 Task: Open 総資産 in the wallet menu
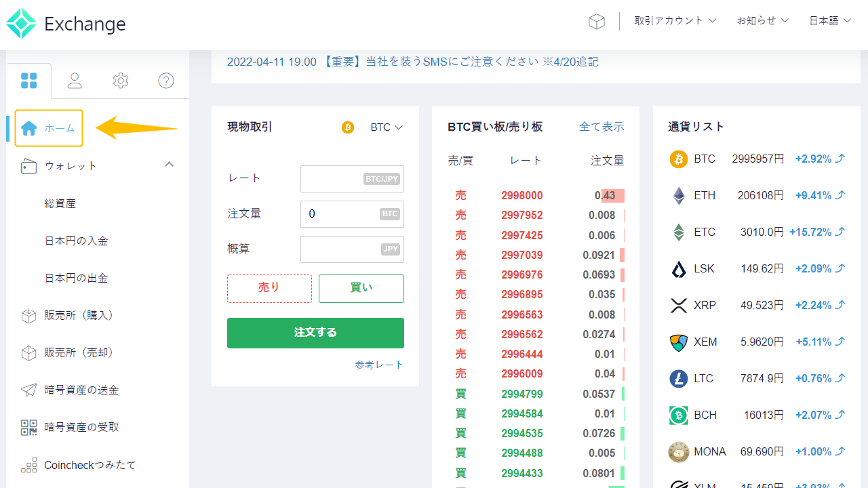tap(60, 203)
